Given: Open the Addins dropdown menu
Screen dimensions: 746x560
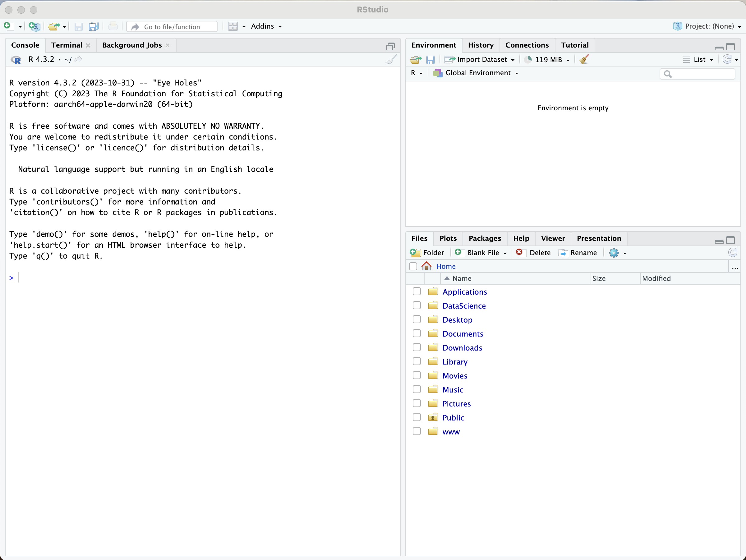Looking at the screenshot, I should pyautogui.click(x=266, y=26).
